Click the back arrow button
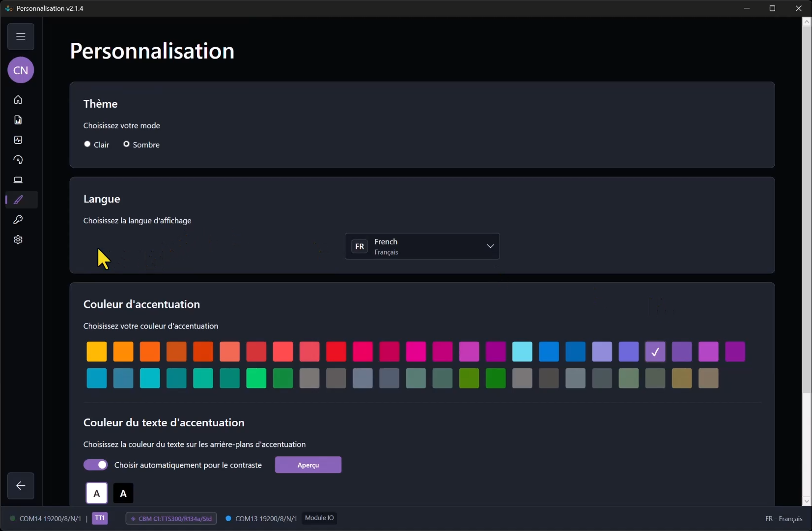812x531 pixels. pos(21,486)
